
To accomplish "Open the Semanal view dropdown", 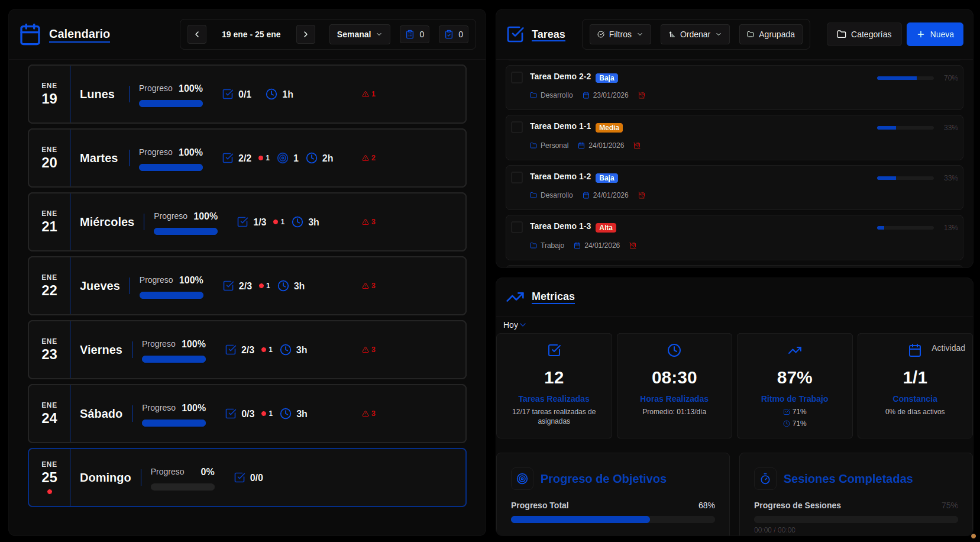I will pyautogui.click(x=360, y=34).
